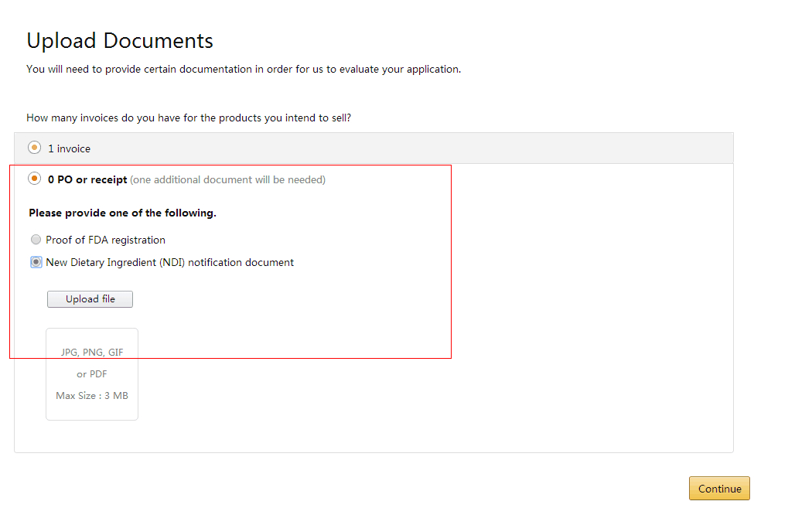Screen dimensions: 812x508
Task: Select the "1 invoice" radio button
Action: pyautogui.click(x=35, y=148)
